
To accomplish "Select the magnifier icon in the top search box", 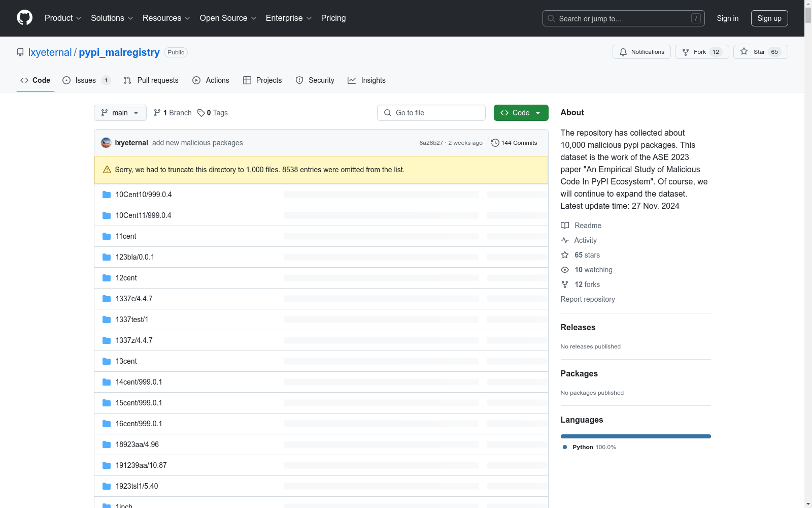I will (551, 18).
